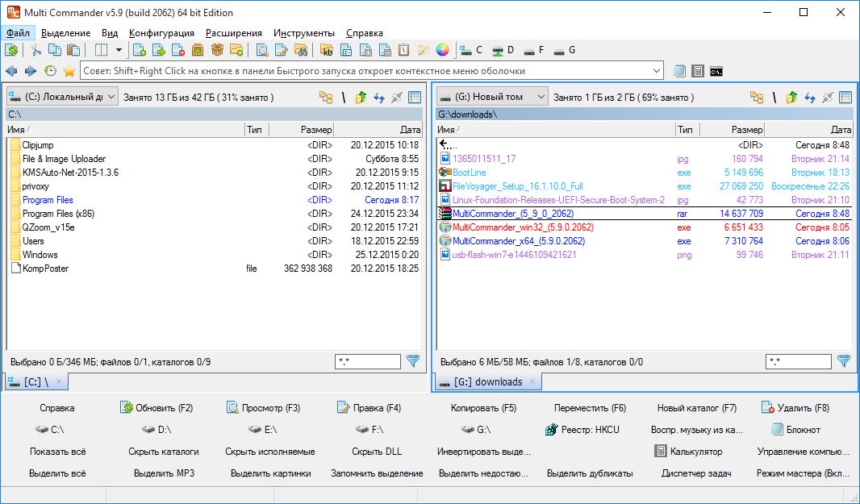Toggle 'Скрыть каталоги' button
The height and width of the screenshot is (504, 860).
[163, 452]
